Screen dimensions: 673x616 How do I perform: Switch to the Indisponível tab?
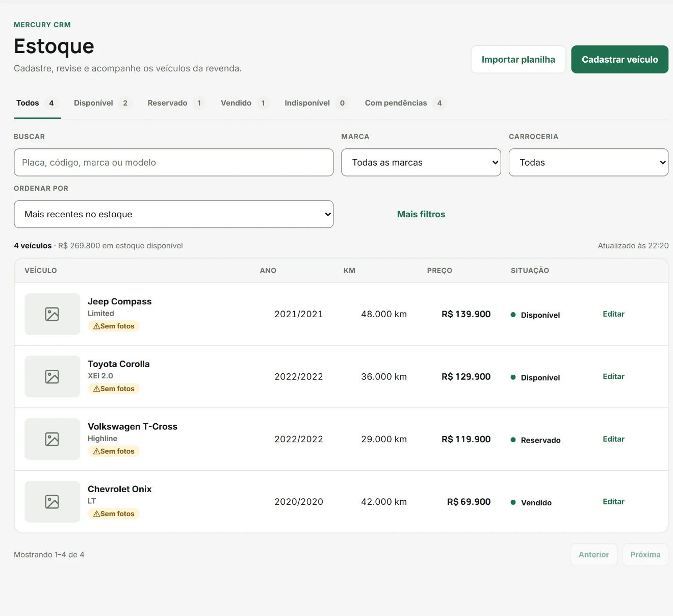tap(316, 103)
